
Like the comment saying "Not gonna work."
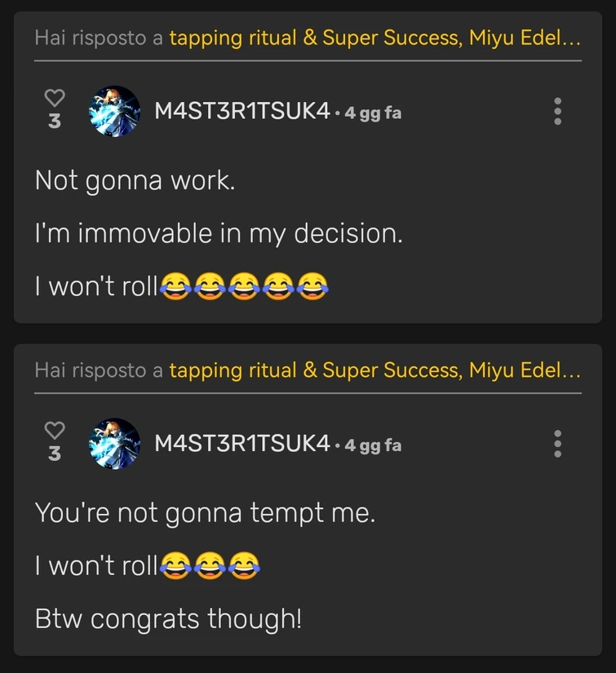coord(54,98)
